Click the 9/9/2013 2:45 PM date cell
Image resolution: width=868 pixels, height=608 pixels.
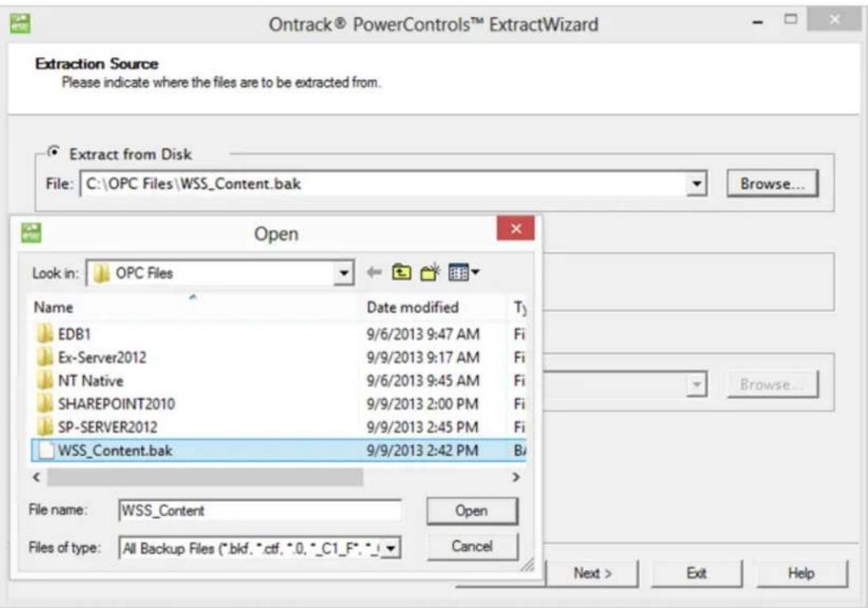click(x=422, y=427)
